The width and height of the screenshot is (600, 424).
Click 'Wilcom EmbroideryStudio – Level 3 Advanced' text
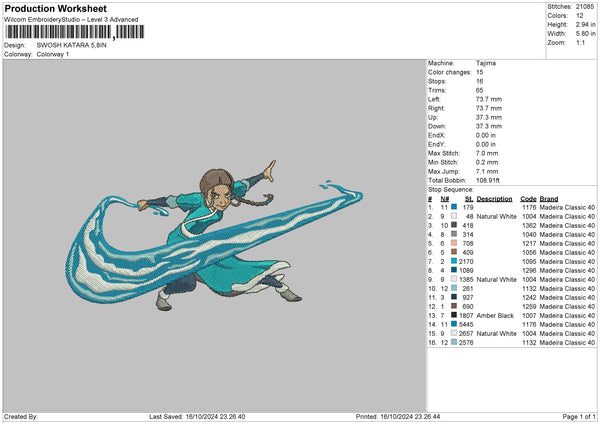click(71, 20)
